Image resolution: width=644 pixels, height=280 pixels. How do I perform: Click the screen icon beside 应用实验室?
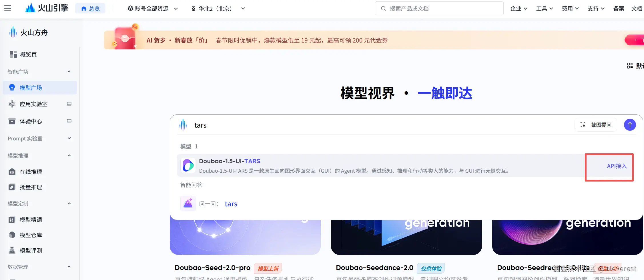click(69, 104)
